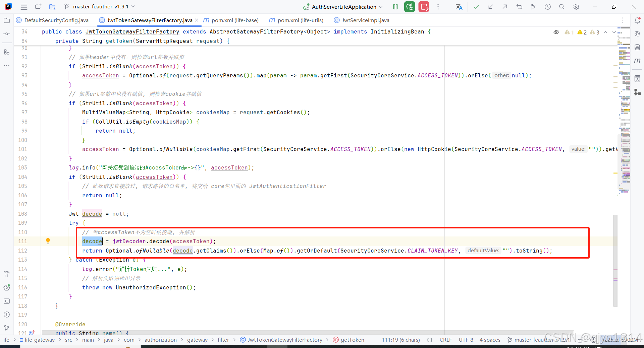
Task: Pause the running program
Action: click(395, 7)
